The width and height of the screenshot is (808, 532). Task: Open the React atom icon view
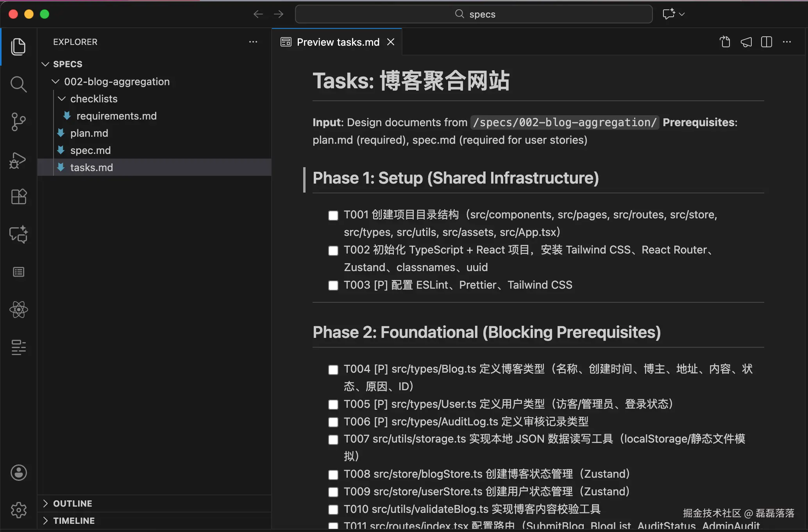18,310
